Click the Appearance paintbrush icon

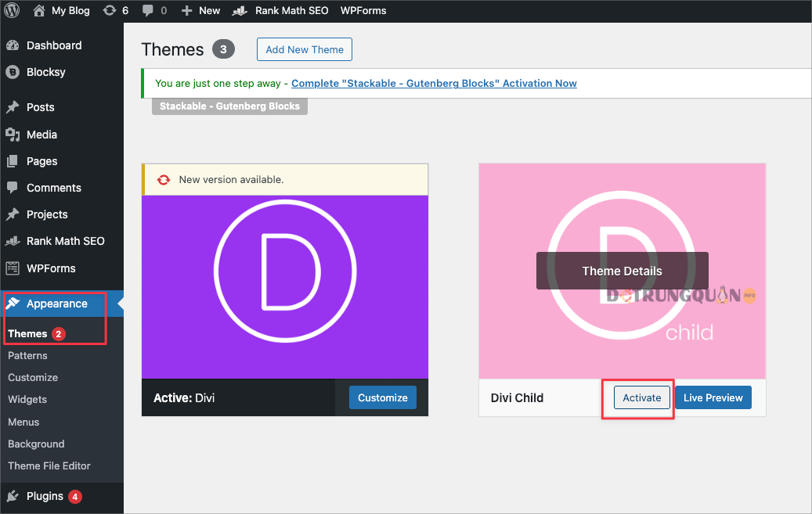(x=13, y=304)
